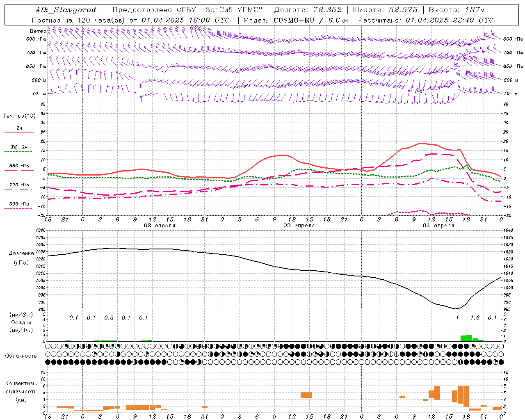The image size is (525, 420).
Task: Click the pressure curve minimum near 985
Action: (x=456, y=308)
